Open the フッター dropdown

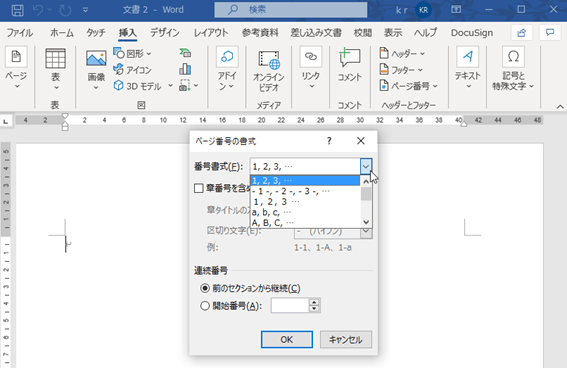(x=401, y=69)
